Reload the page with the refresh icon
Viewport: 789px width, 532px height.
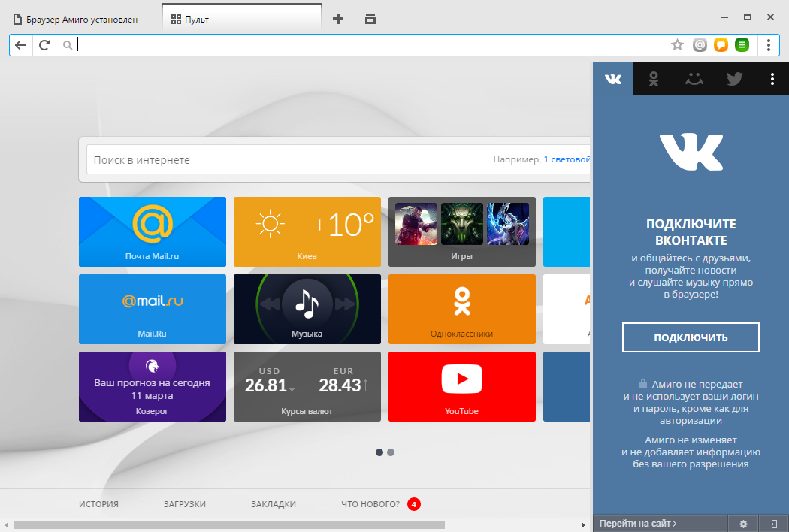coord(44,45)
